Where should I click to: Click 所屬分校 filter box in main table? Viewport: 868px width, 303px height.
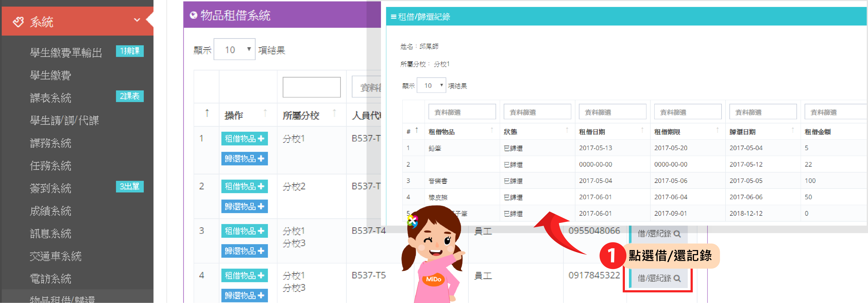coord(311,87)
